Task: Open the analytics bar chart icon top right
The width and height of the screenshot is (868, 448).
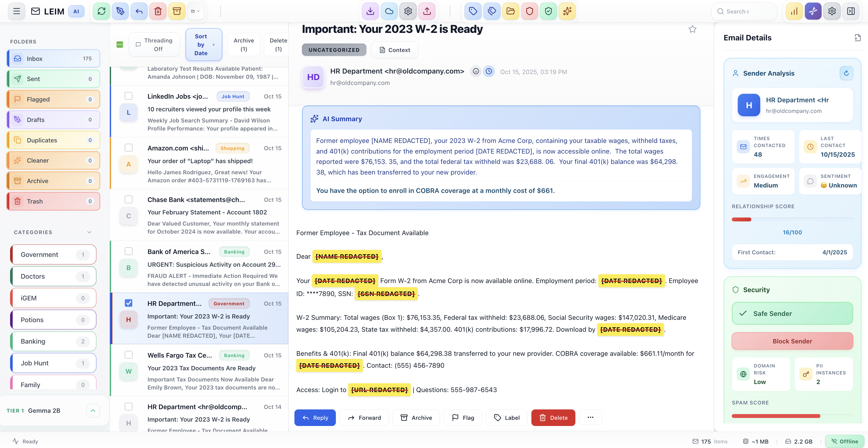Action: tap(794, 11)
